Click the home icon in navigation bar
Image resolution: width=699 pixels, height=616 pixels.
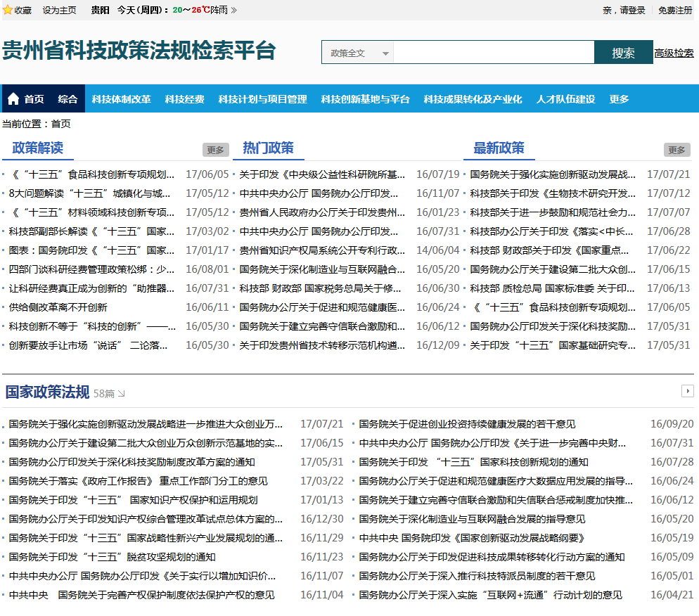click(x=13, y=99)
